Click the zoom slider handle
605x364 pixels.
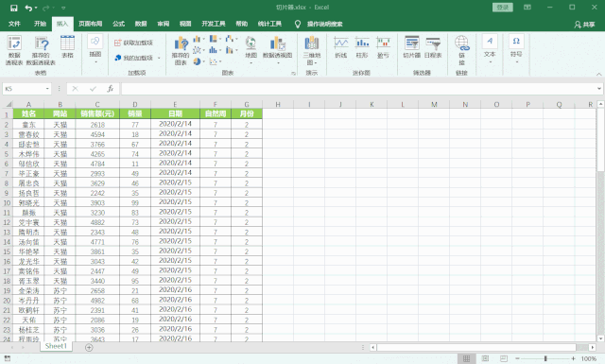pyautogui.click(x=545, y=358)
